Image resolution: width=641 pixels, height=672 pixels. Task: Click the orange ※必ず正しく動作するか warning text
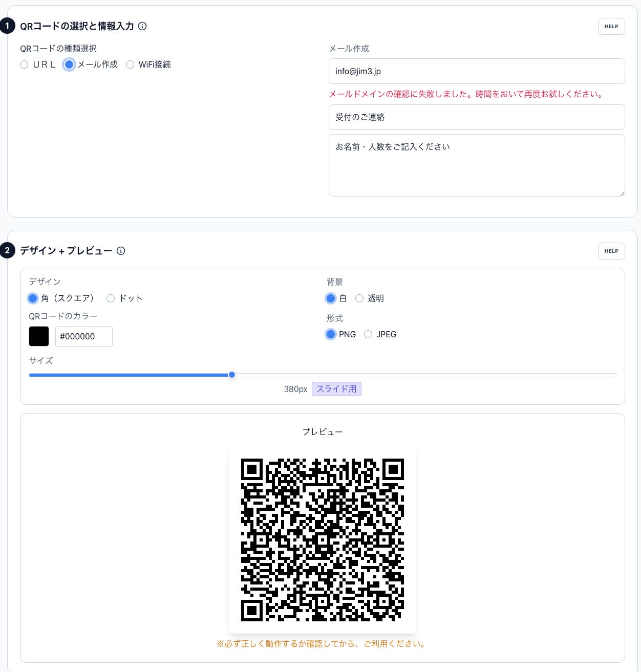(323, 644)
